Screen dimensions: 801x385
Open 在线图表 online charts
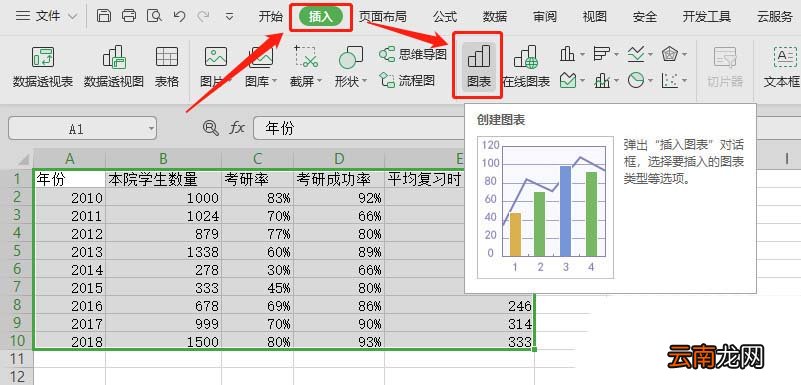pyautogui.click(x=526, y=66)
